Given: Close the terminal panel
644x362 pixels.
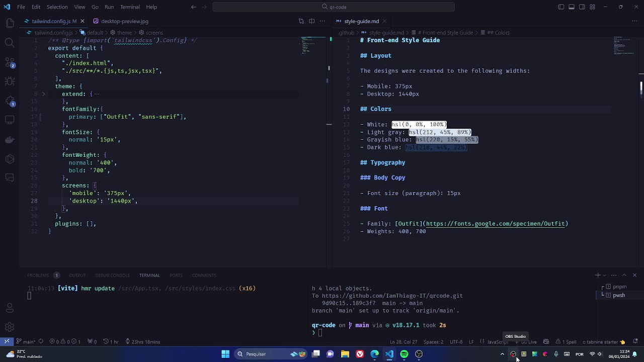Looking at the screenshot, I should (x=634, y=275).
